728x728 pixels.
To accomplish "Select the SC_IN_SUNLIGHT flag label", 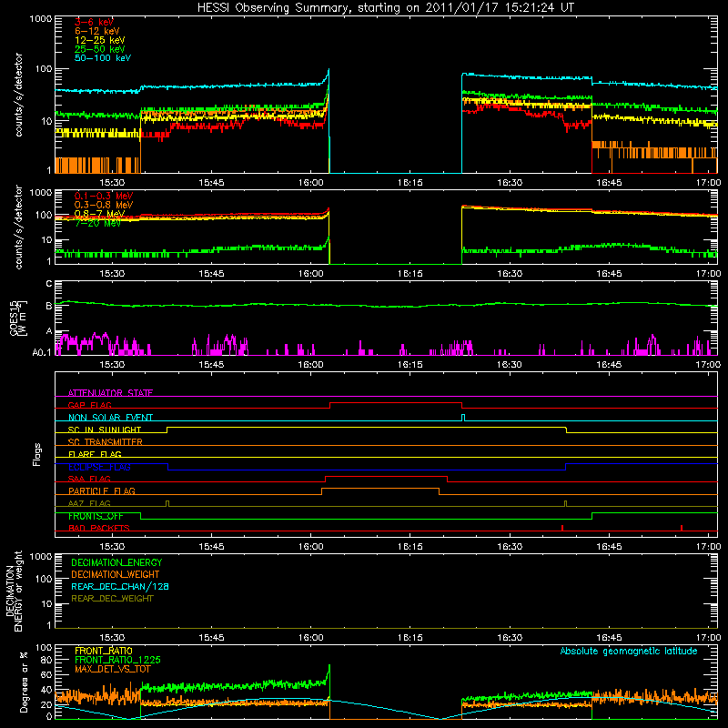I will (105, 430).
